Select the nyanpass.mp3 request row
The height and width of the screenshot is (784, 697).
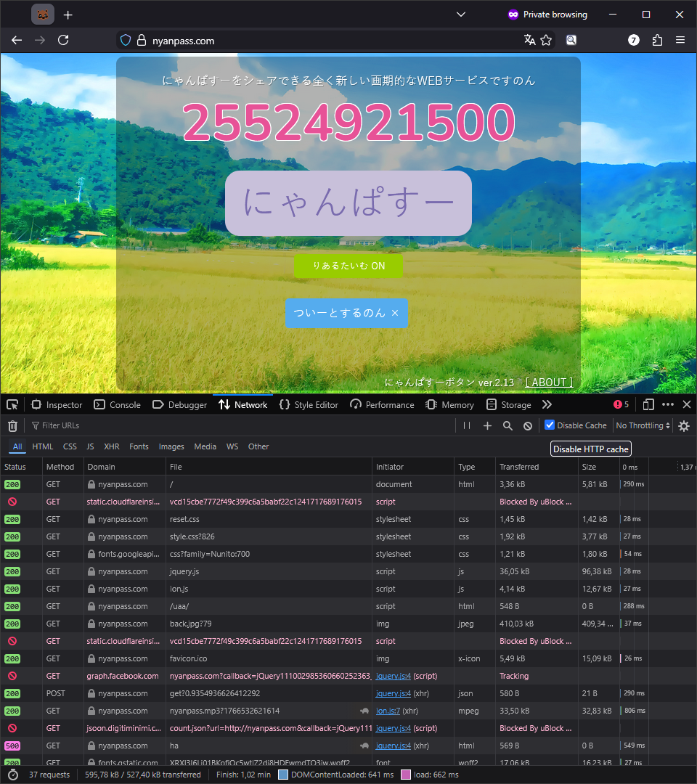coord(348,711)
